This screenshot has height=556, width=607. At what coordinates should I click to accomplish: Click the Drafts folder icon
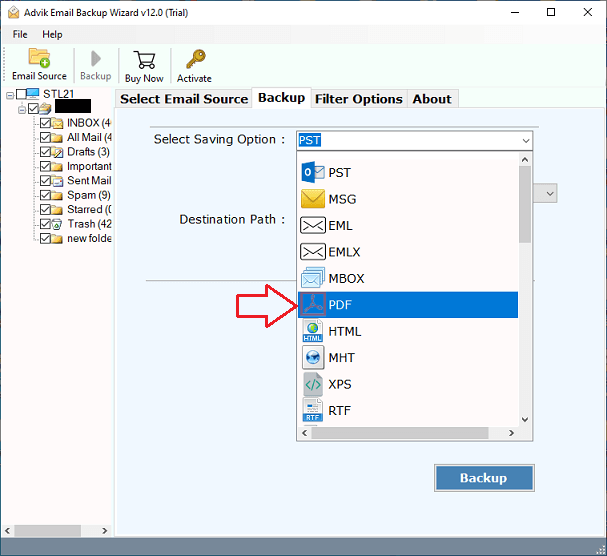[57, 152]
